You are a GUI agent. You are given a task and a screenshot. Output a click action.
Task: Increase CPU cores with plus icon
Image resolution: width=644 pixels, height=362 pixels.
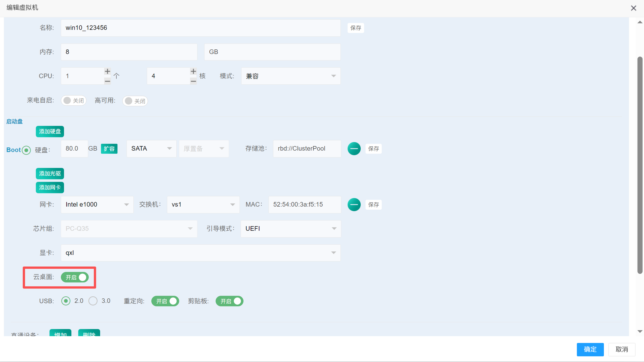[x=193, y=71]
